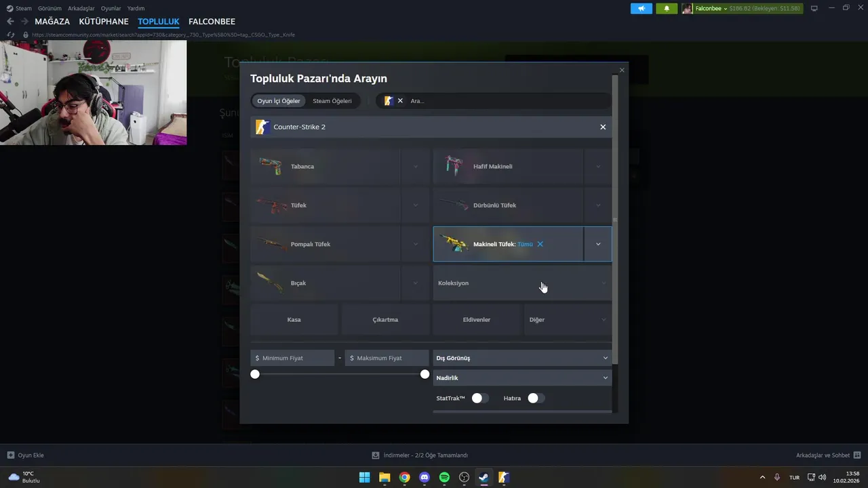Image resolution: width=868 pixels, height=488 pixels.
Task: Select the Steam Öğeleri option
Action: (x=332, y=101)
